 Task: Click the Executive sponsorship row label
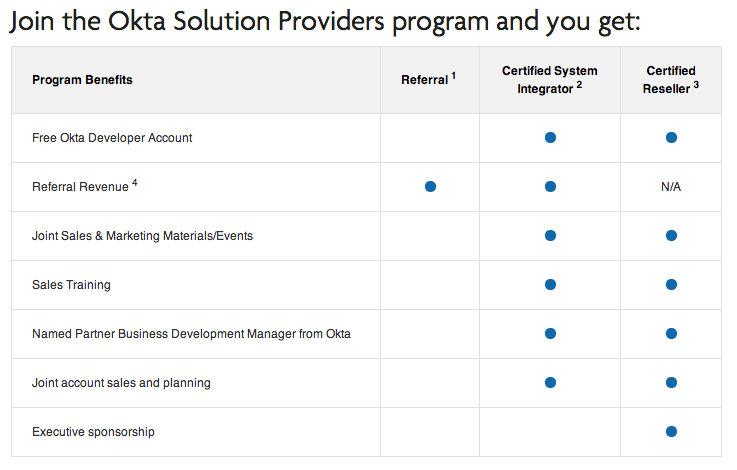(x=93, y=432)
